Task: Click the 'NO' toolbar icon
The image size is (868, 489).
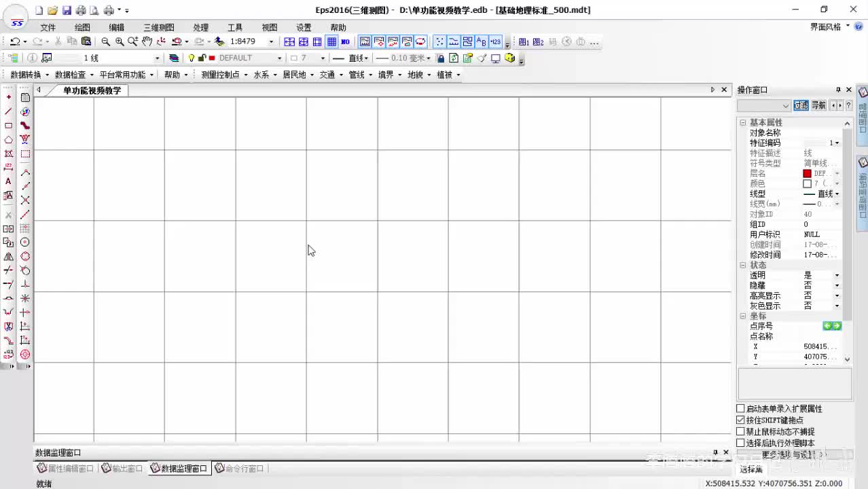Action: pyautogui.click(x=345, y=41)
